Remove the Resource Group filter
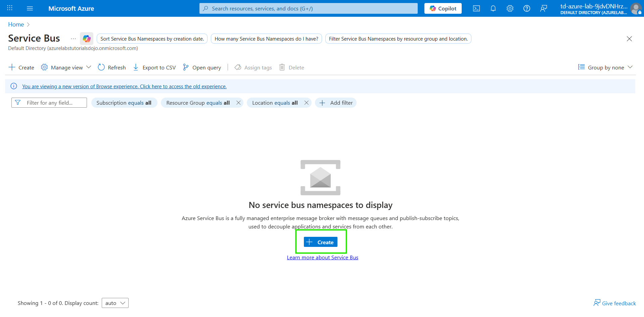The image size is (644, 317). pyautogui.click(x=238, y=103)
